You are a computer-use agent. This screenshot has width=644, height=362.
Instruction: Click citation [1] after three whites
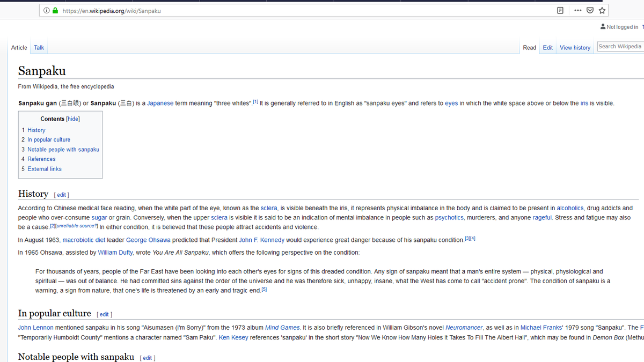coord(255,102)
